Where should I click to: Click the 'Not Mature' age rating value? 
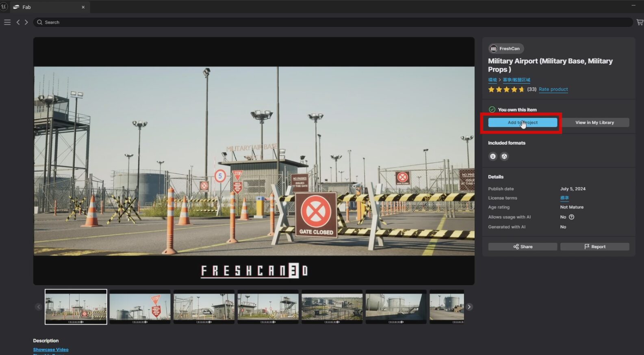pos(572,207)
